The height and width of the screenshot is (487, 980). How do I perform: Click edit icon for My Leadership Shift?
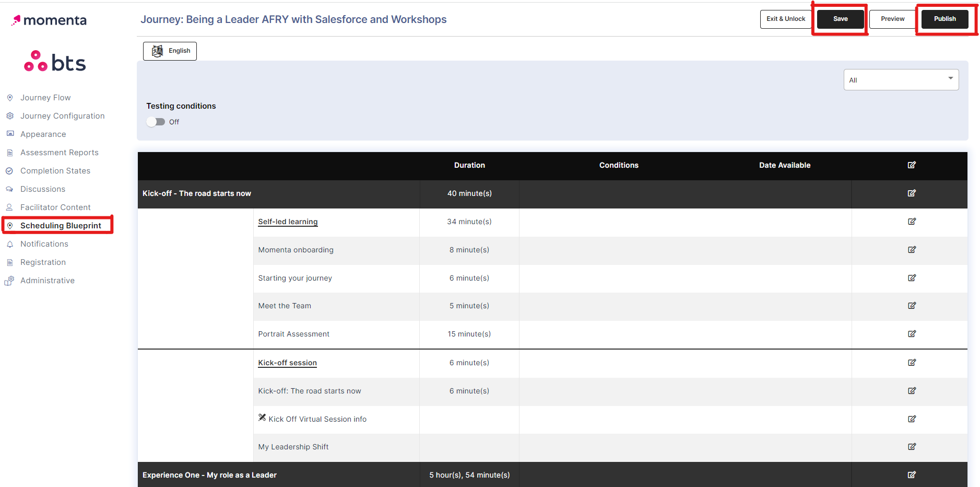912,447
